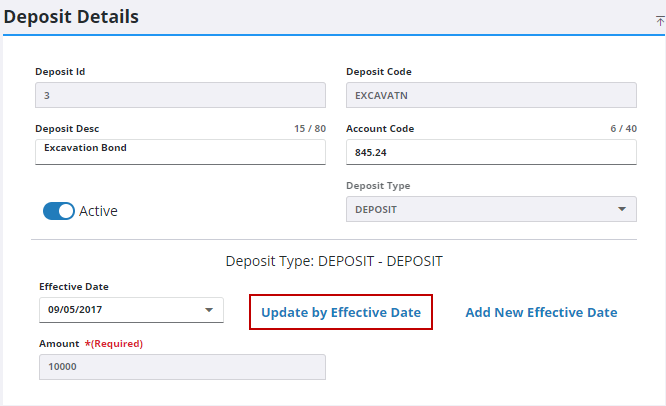The height and width of the screenshot is (406, 666).
Task: Open the Deposit Type dropdown
Action: point(490,209)
